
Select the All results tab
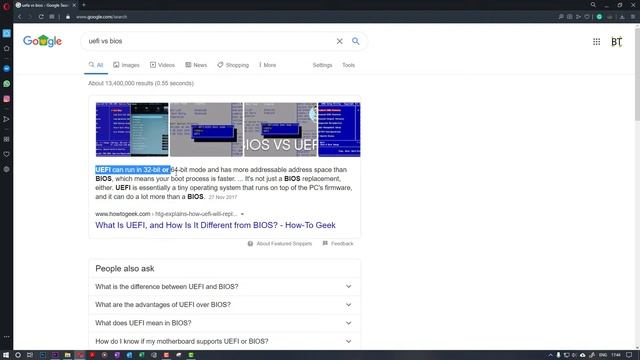click(x=96, y=65)
